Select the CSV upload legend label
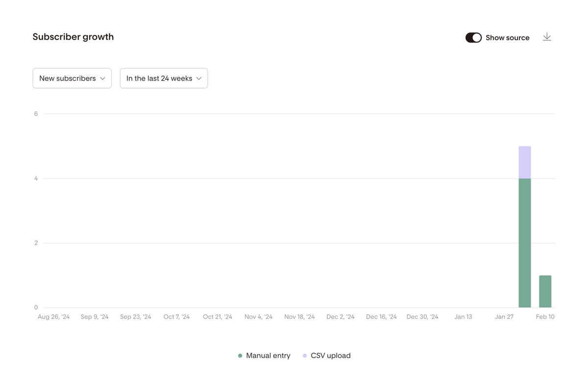 click(x=331, y=355)
